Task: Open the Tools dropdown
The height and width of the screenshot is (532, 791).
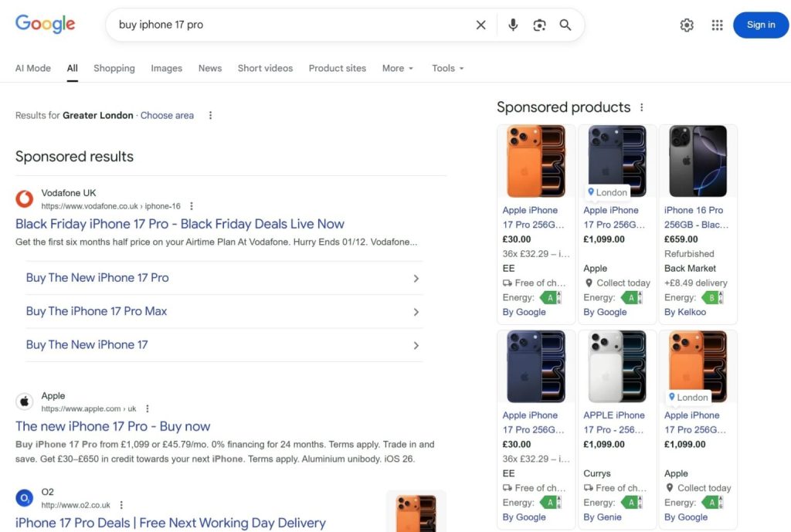Action: click(x=448, y=68)
